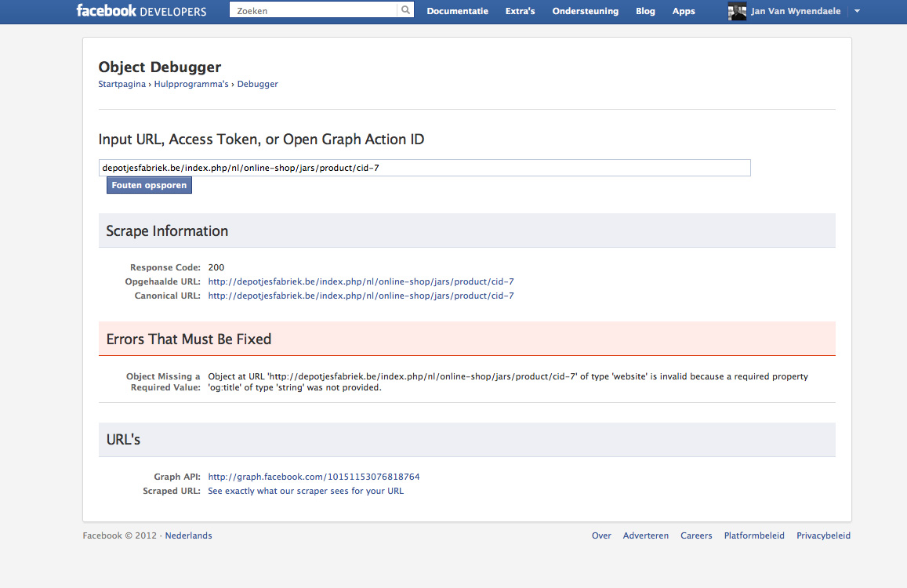Focus the Zoeken search field
This screenshot has width=907, height=588.
314,10
